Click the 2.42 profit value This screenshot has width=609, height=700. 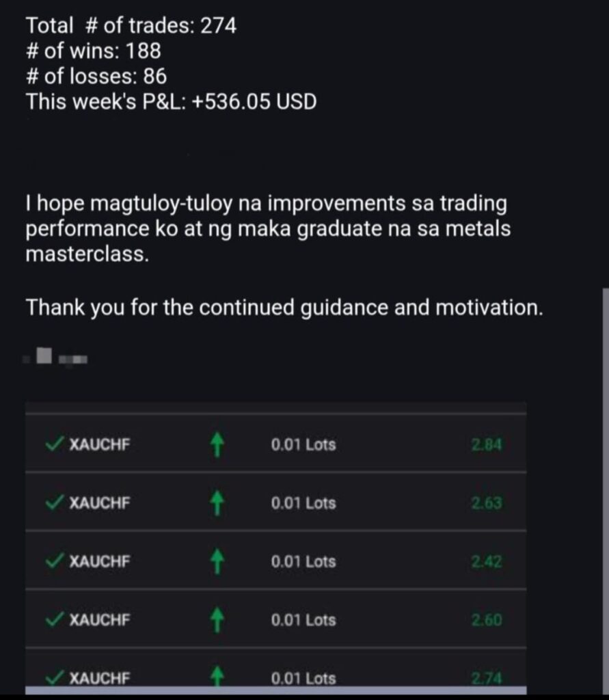click(487, 562)
